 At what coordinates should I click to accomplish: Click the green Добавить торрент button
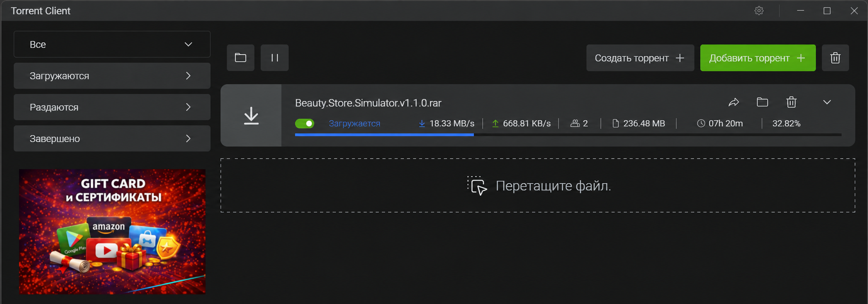[758, 58]
